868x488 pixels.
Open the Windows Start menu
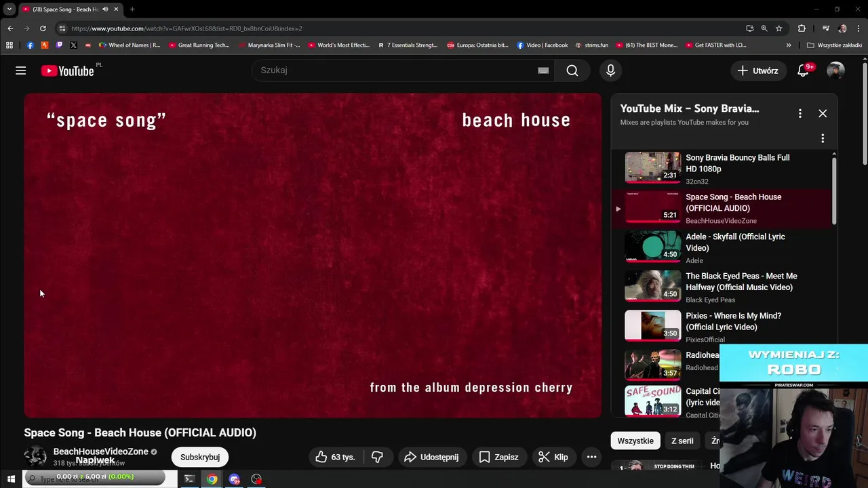point(11,479)
